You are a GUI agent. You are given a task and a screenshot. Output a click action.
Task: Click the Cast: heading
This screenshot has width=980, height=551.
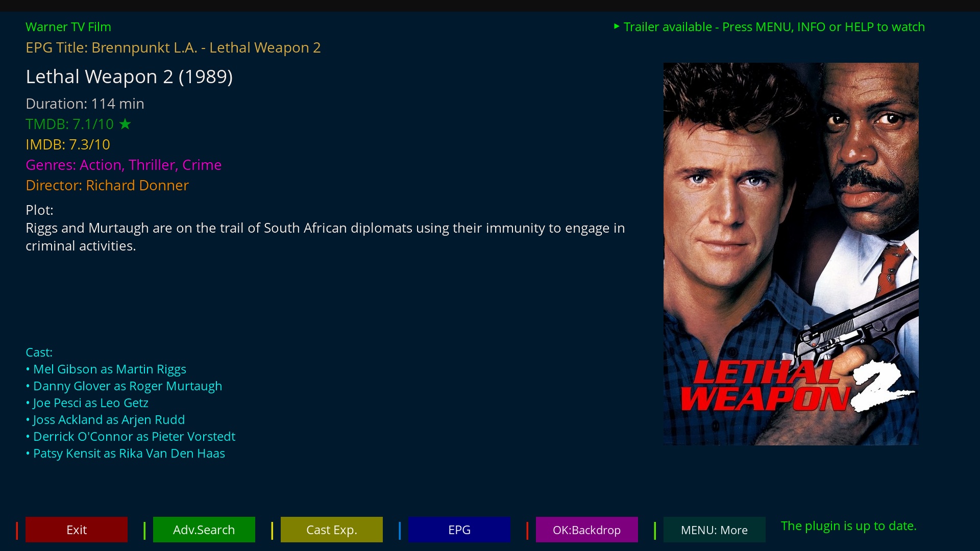click(x=39, y=352)
